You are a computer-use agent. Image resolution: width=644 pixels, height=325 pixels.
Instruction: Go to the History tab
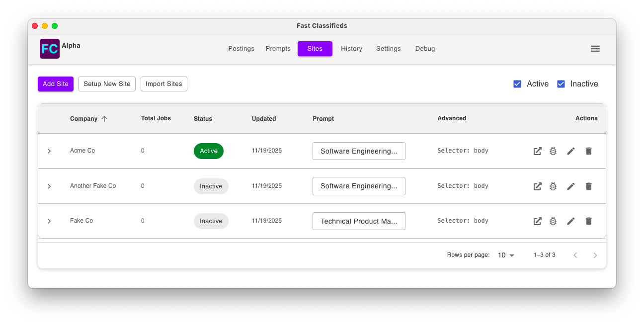(351, 49)
